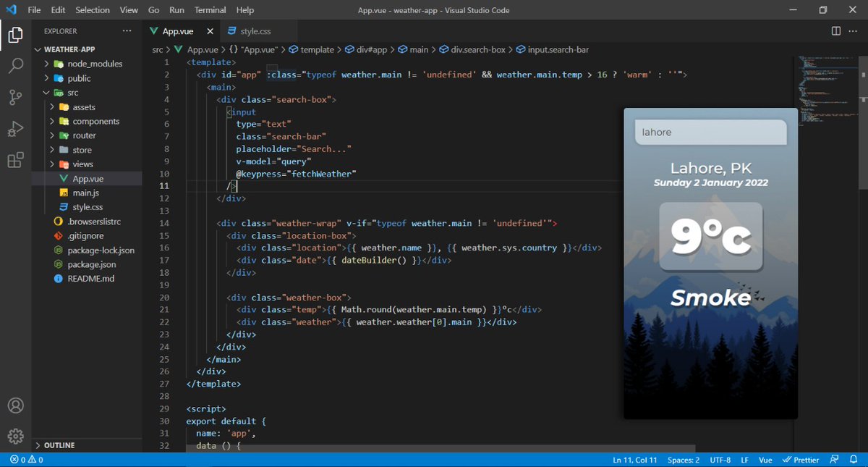Click the weather app search field with lahore

[710, 132]
